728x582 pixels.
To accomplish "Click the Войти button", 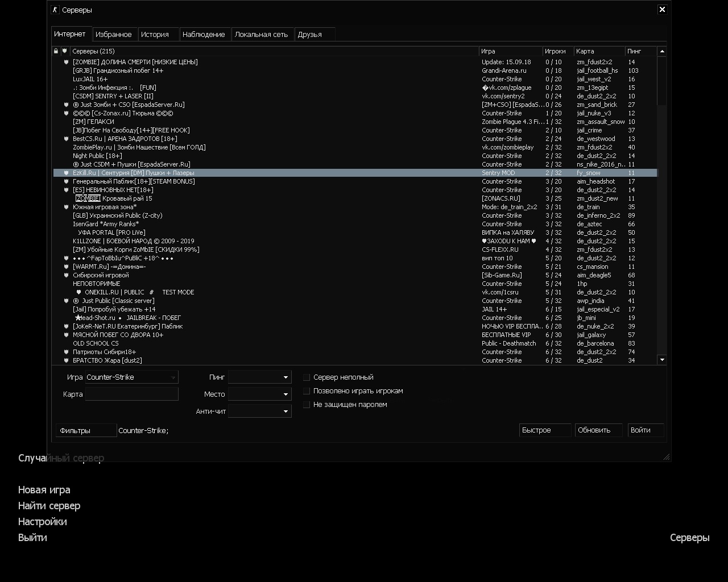I will coord(646,430).
